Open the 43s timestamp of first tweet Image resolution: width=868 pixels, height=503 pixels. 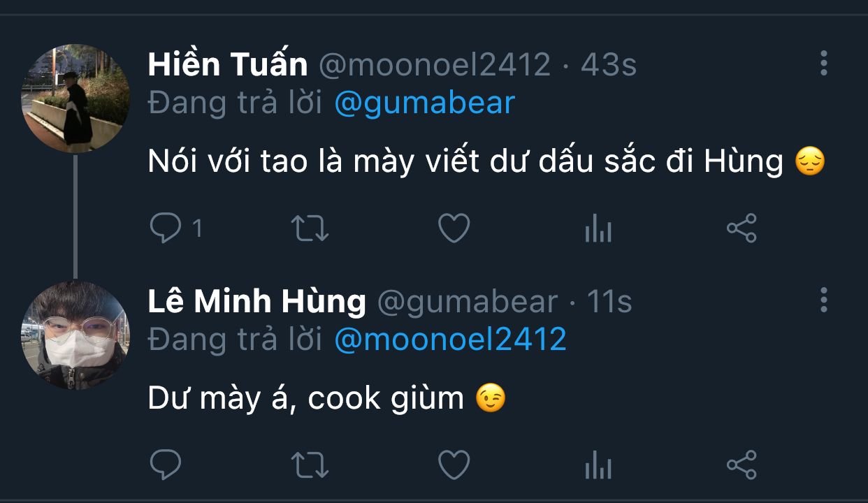[x=609, y=65]
